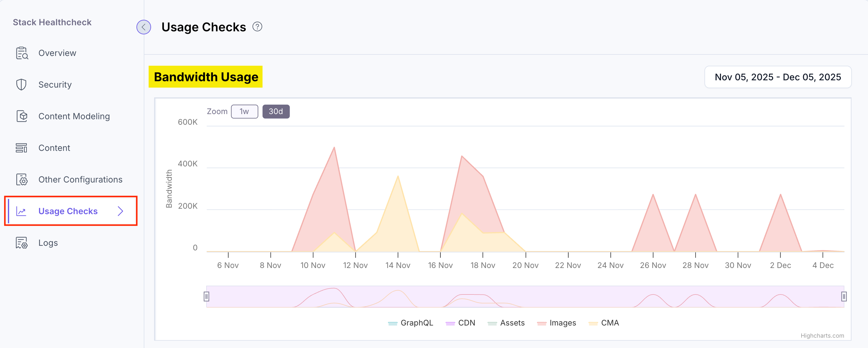Image resolution: width=868 pixels, height=348 pixels.
Task: Expand the Usage Checks submenu chevron
Action: [x=120, y=211]
